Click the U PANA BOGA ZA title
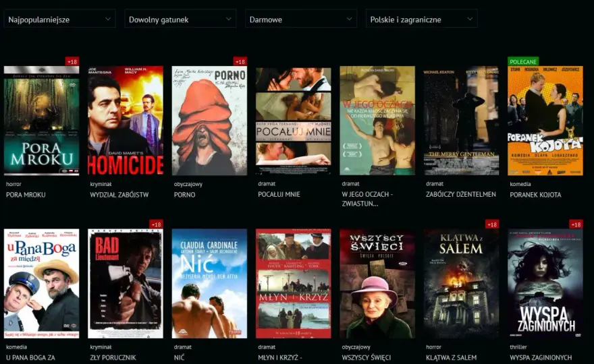This screenshot has height=364, width=594. pyautogui.click(x=30, y=357)
